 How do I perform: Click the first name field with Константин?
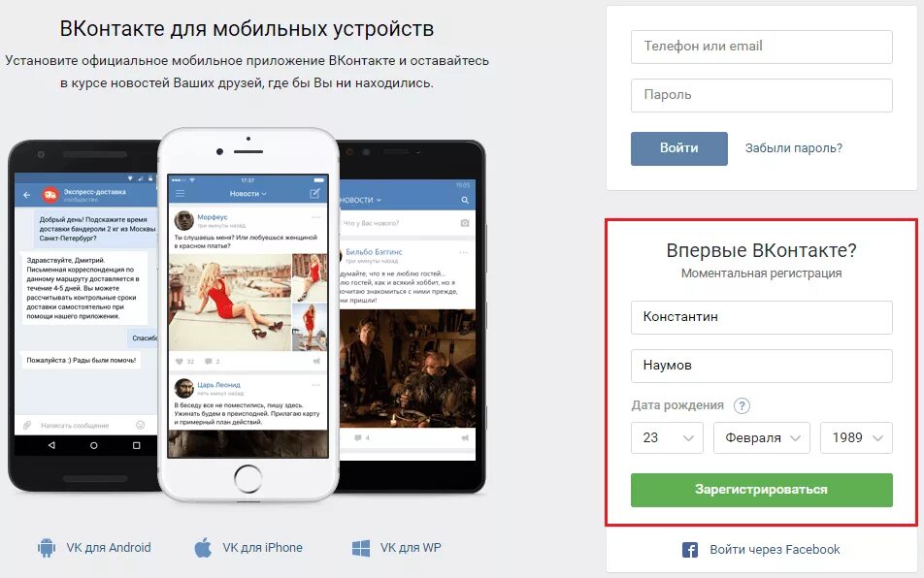[x=761, y=317]
